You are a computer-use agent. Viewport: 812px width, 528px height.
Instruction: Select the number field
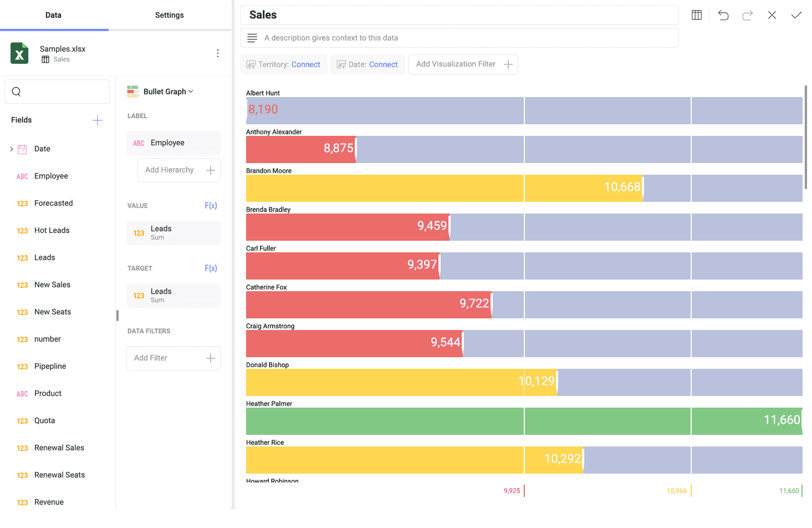pos(48,339)
